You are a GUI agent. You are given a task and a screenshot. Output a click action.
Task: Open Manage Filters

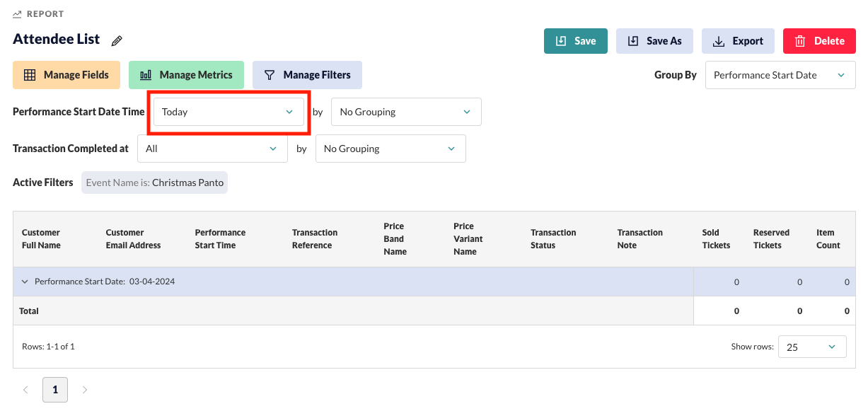(x=307, y=75)
